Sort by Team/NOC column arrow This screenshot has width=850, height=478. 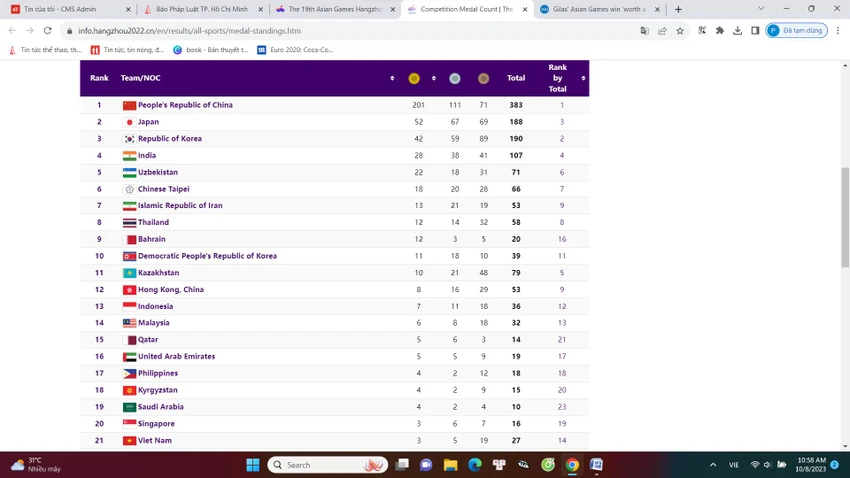point(392,79)
